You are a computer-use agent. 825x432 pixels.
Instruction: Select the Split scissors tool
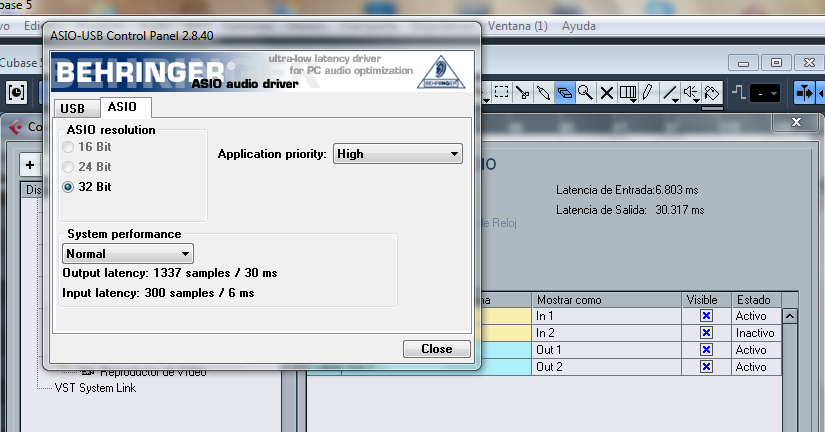pyautogui.click(x=522, y=93)
